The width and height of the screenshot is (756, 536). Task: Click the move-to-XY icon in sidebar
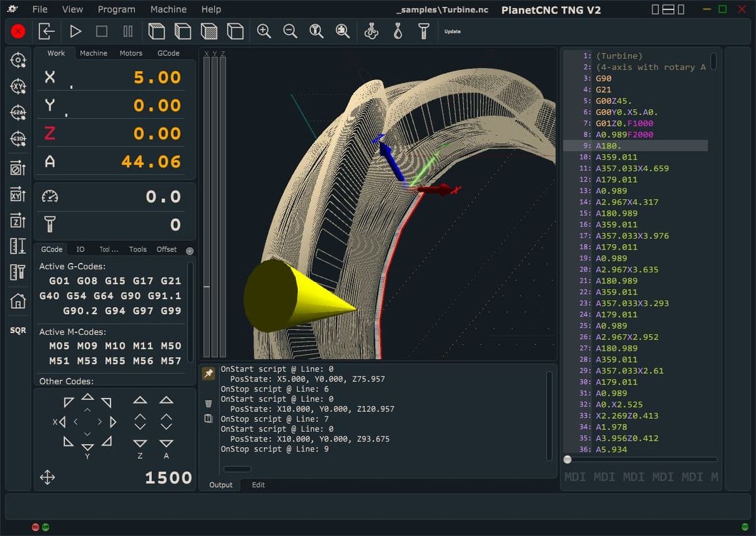click(18, 194)
